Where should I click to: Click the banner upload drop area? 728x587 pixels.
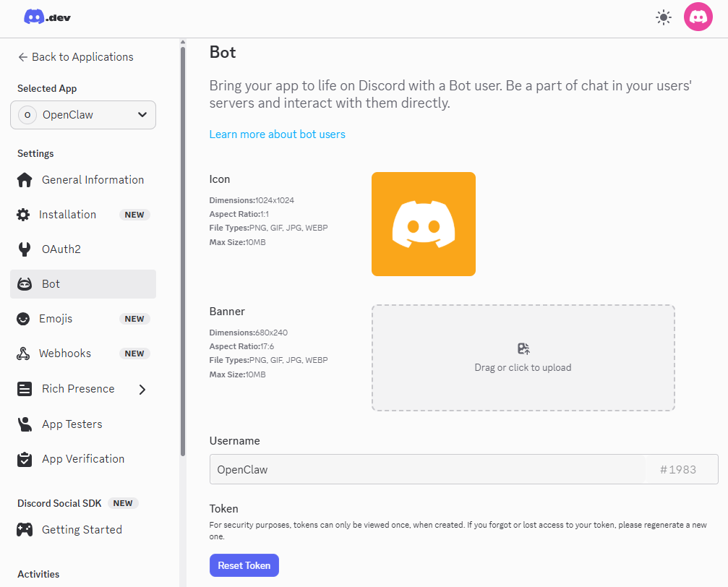click(x=523, y=358)
